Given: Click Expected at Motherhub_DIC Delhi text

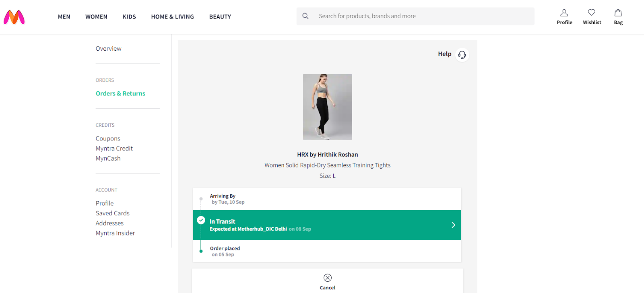Looking at the screenshot, I should pos(248,229).
